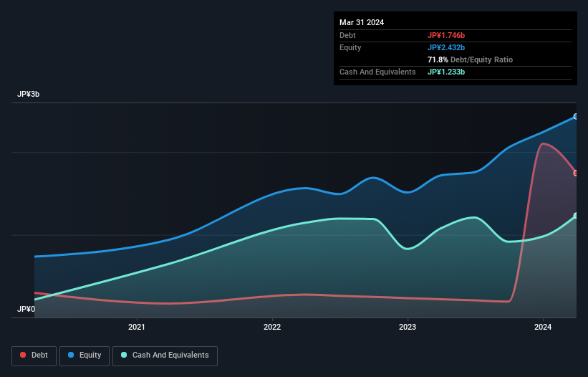Click the JP¥3b y-axis label

click(x=28, y=94)
